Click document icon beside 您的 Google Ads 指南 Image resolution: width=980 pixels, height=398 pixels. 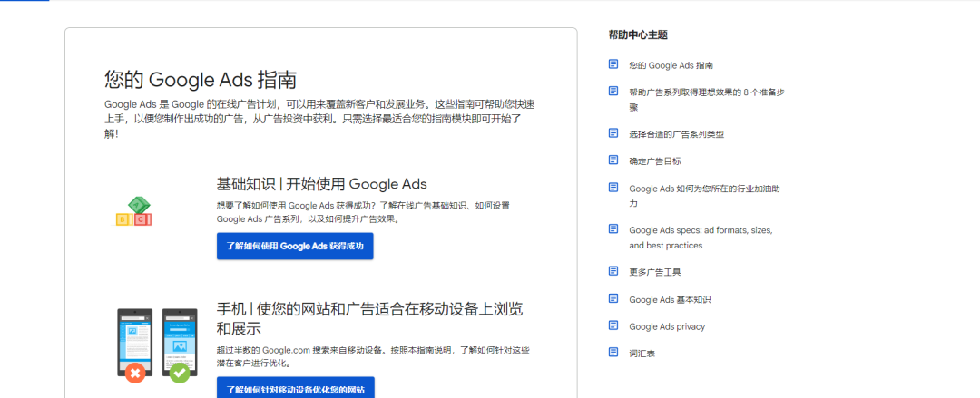click(613, 64)
